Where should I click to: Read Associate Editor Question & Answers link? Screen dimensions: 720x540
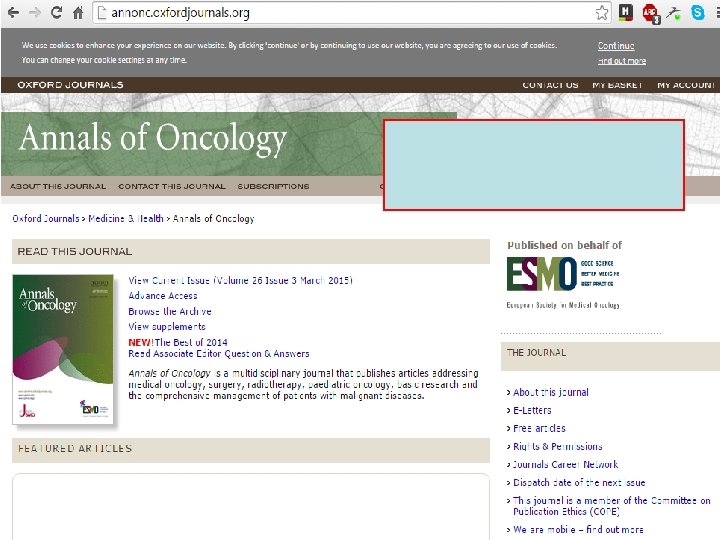tap(219, 354)
